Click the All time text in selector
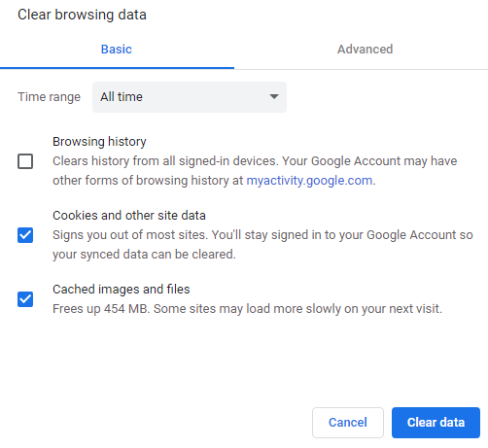 coord(122,97)
